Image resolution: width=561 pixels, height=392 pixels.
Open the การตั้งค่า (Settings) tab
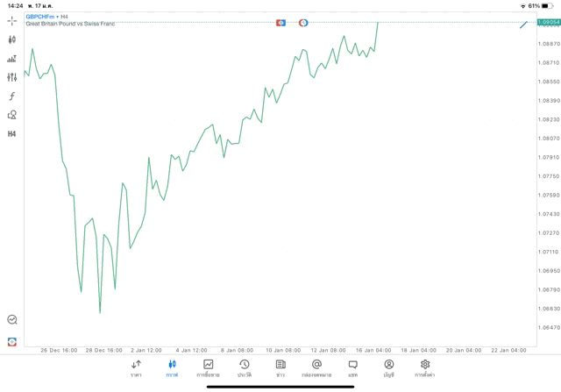coord(425,367)
